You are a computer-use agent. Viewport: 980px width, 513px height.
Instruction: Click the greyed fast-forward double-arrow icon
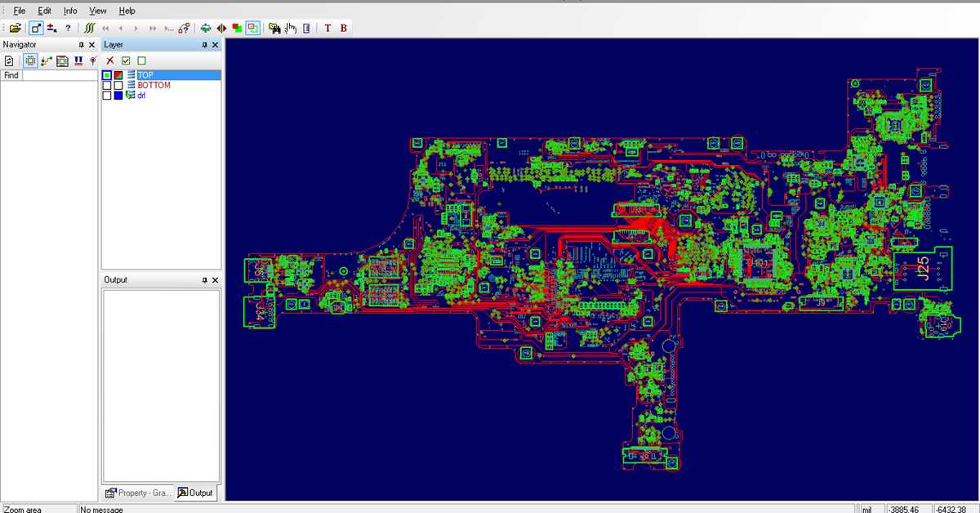pyautogui.click(x=153, y=28)
